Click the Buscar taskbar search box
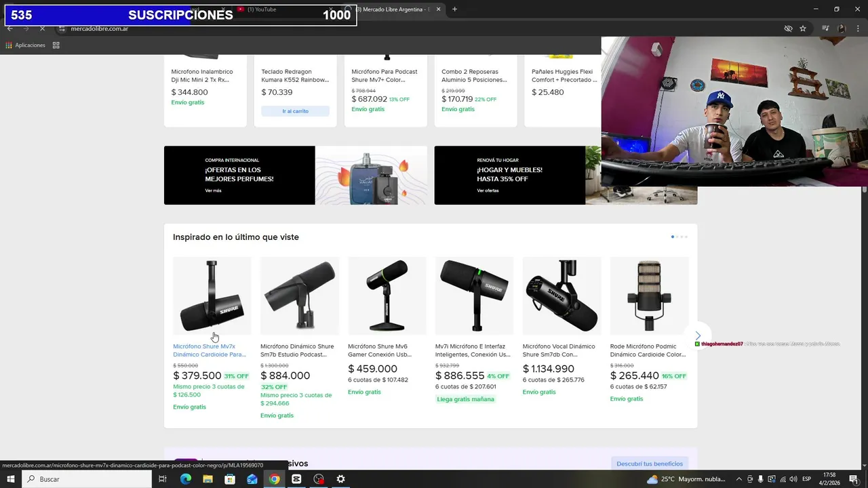 click(x=87, y=479)
